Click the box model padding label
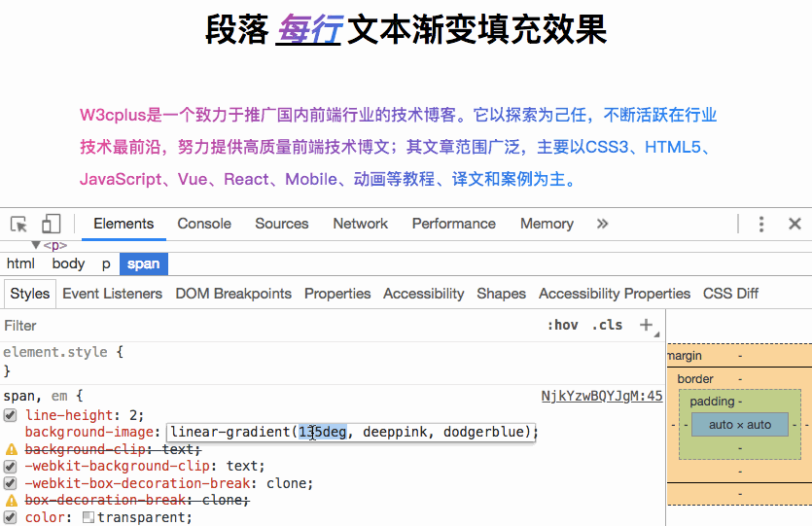812x526 pixels. click(x=712, y=402)
